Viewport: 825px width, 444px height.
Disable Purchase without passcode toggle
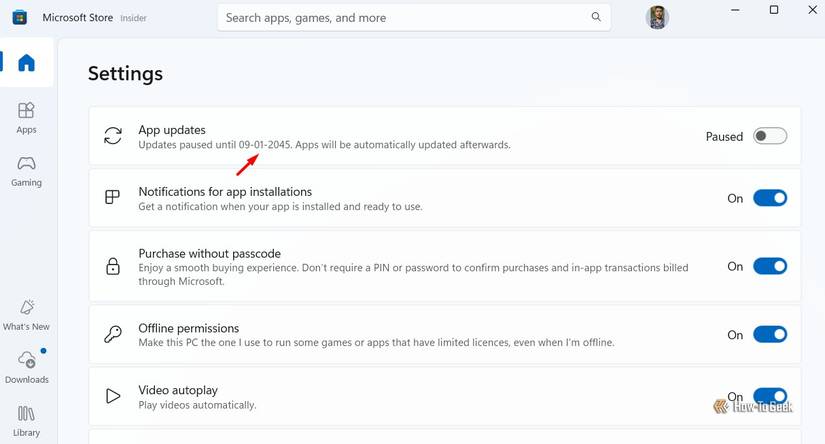tap(770, 266)
